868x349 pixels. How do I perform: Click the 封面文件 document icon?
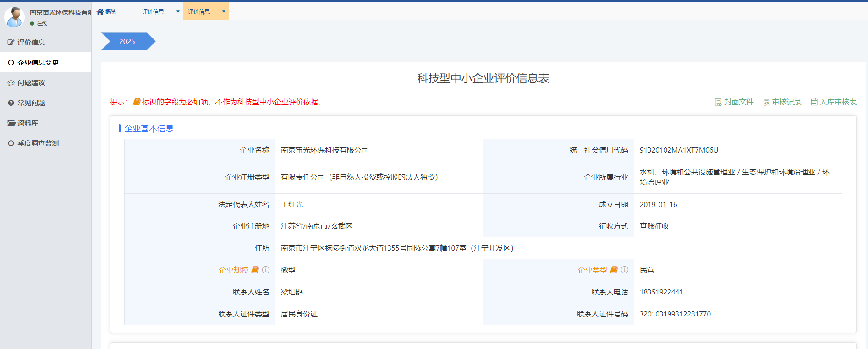718,102
